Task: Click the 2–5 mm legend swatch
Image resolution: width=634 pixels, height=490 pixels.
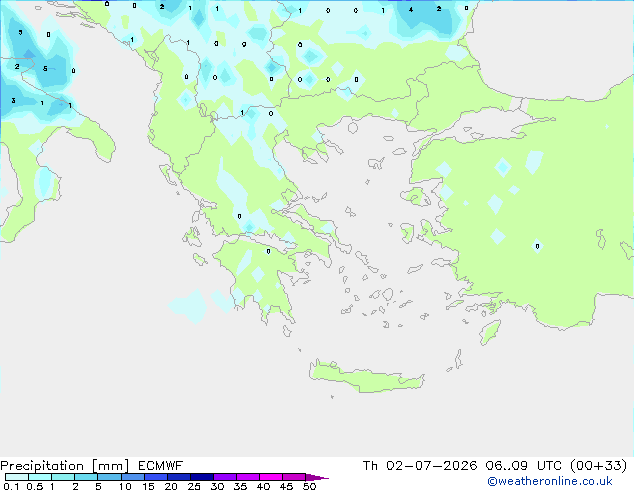Action: coord(86,477)
